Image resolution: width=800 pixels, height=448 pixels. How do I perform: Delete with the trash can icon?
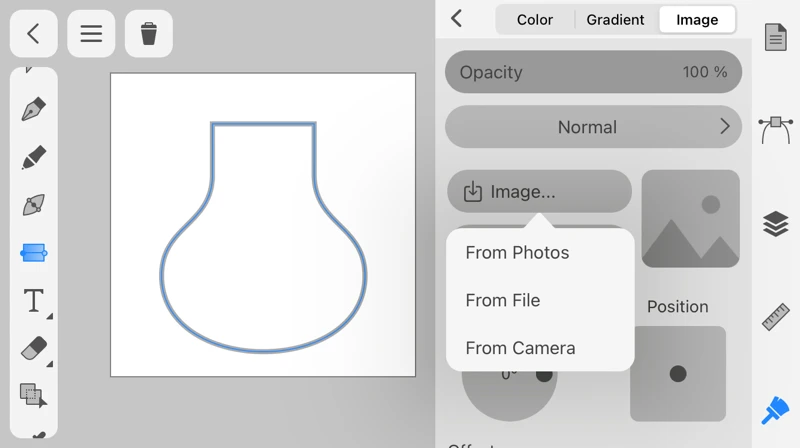[x=149, y=33]
